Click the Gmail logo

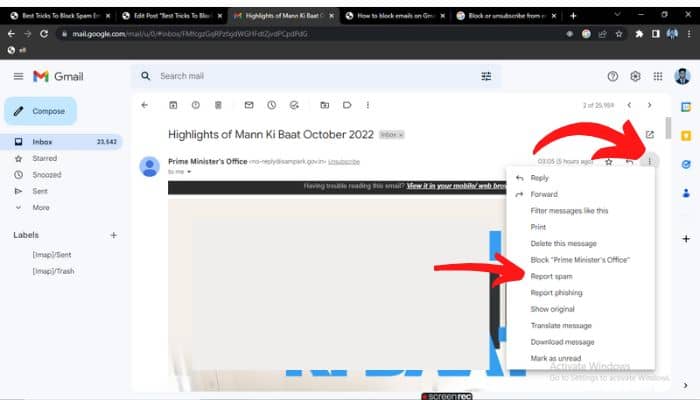pyautogui.click(x=58, y=76)
